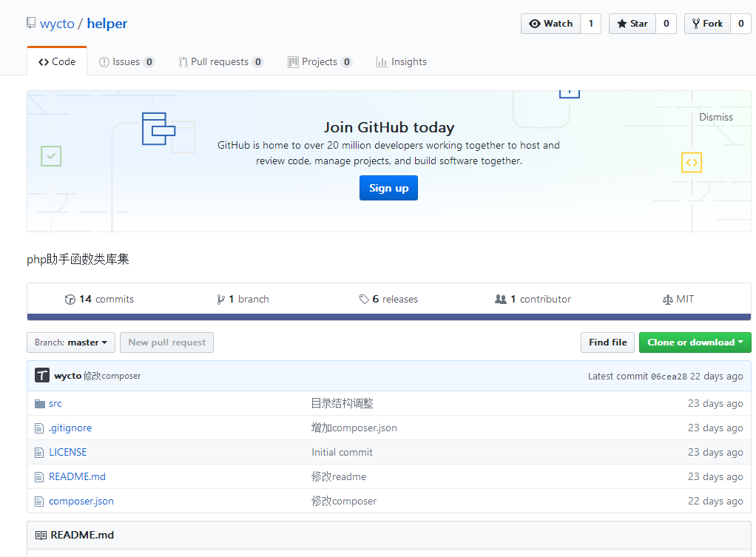View the 1 branch list
756x557 pixels.
pos(243,300)
